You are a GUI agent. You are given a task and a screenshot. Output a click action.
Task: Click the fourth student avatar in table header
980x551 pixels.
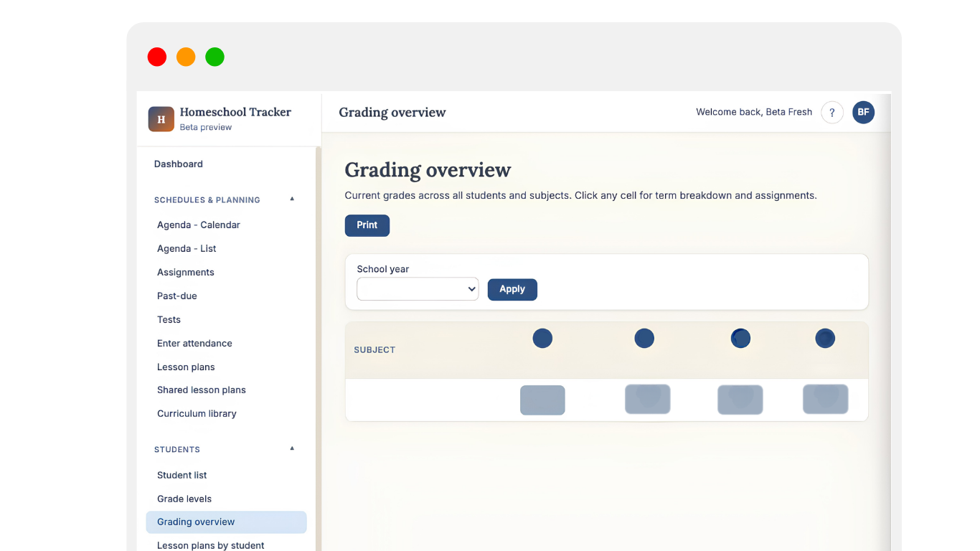pos(825,339)
